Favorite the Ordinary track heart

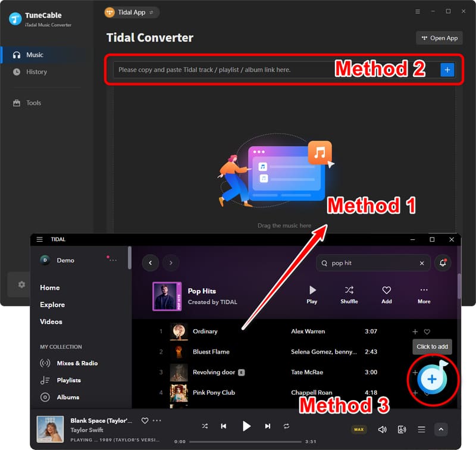427,332
